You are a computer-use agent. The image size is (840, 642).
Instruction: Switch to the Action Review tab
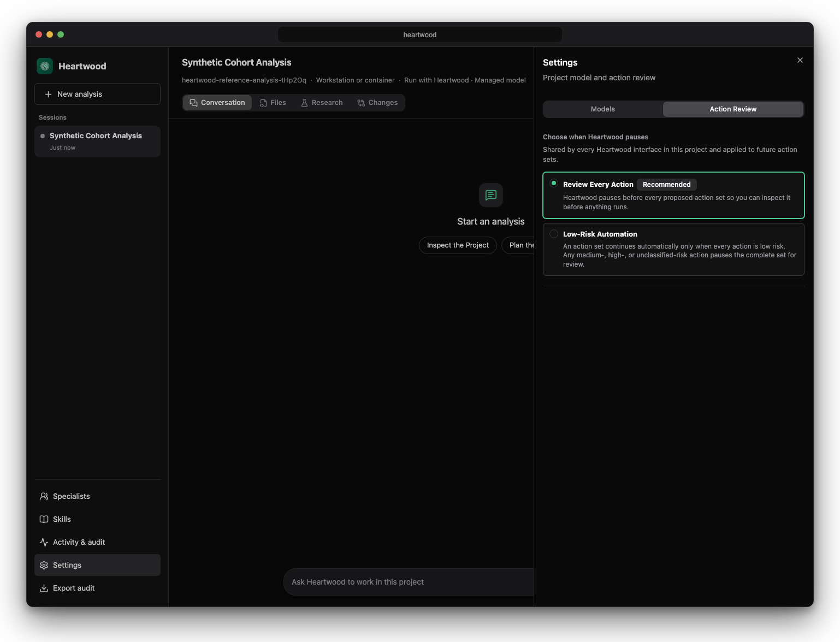pyautogui.click(x=733, y=109)
